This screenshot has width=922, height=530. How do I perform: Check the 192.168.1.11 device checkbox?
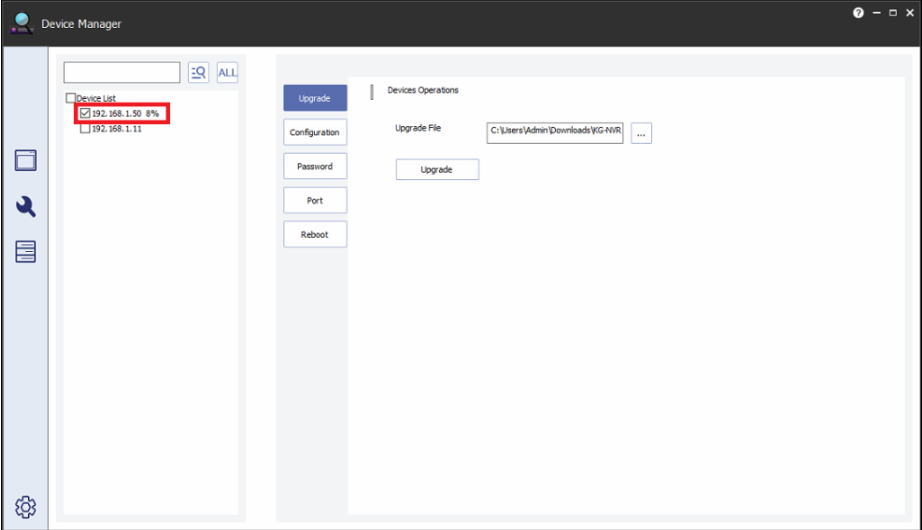(85, 129)
